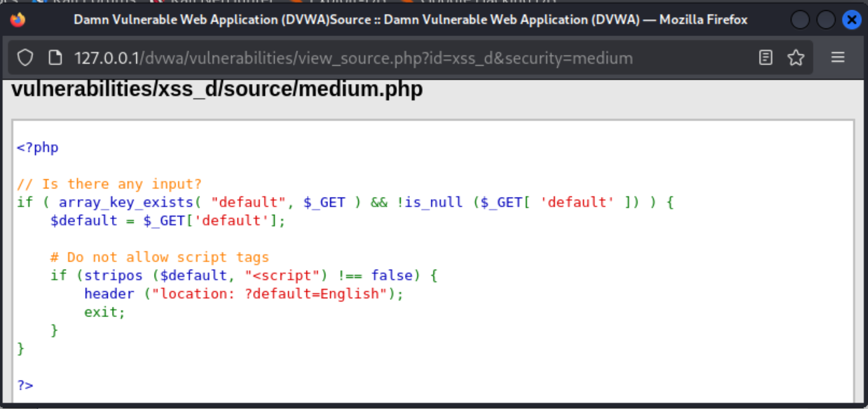The width and height of the screenshot is (868, 409).
Task: Bookmark this page with the star icon
Action: pos(796,58)
